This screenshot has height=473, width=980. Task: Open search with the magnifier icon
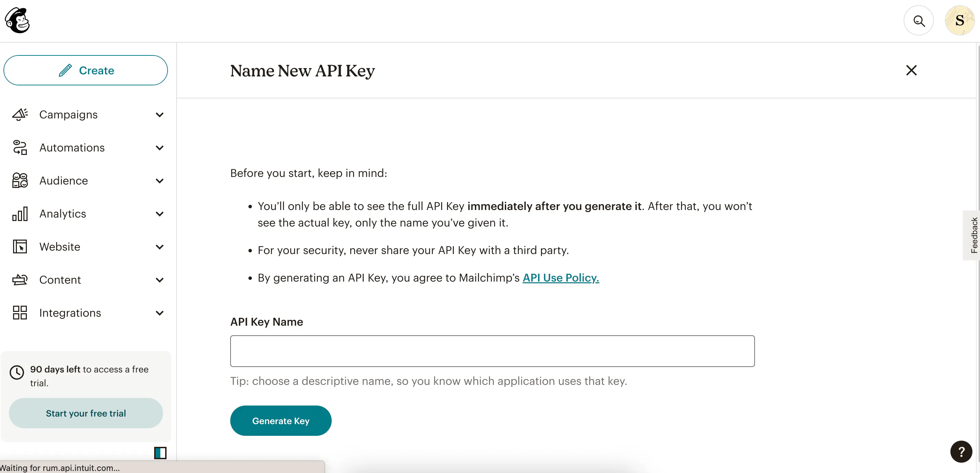(918, 21)
